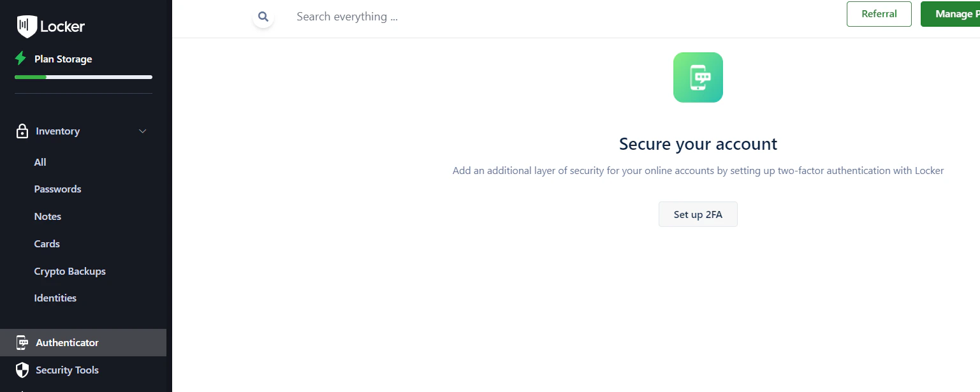Select the Security Tools shield icon

tap(22, 370)
